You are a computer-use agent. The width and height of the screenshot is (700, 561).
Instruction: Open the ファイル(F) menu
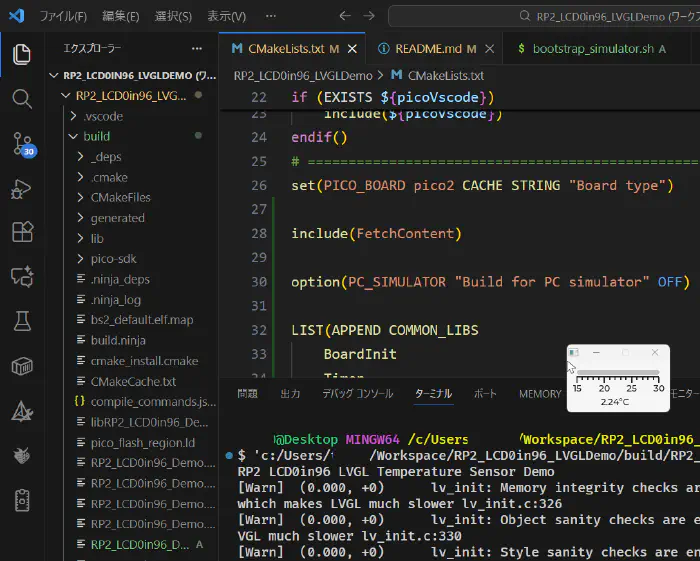[x=63, y=16]
